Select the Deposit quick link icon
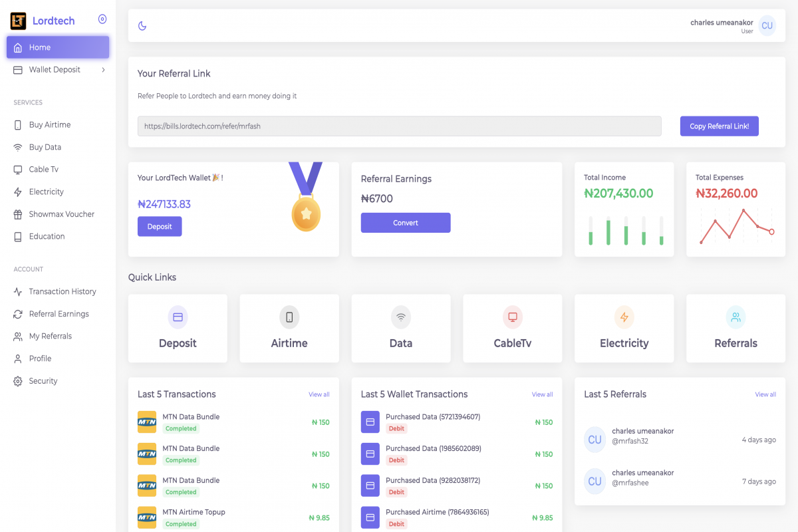This screenshot has height=532, width=798. click(x=178, y=317)
